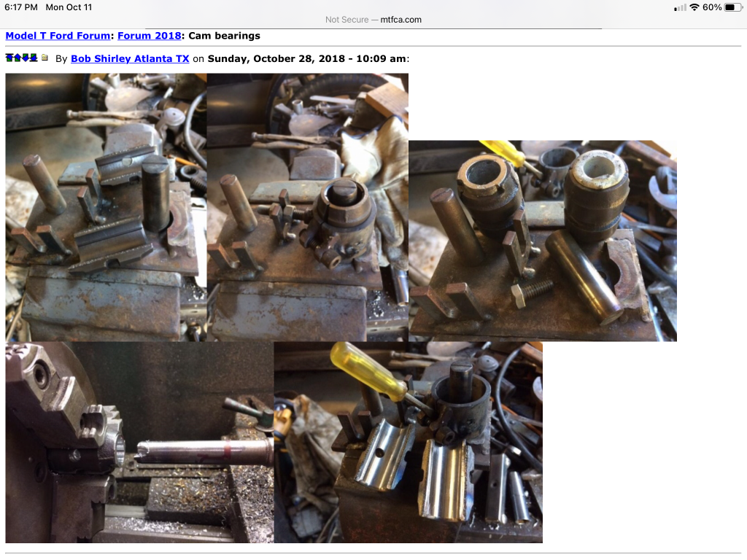Open third photo showing two cam bearings

[542, 240]
